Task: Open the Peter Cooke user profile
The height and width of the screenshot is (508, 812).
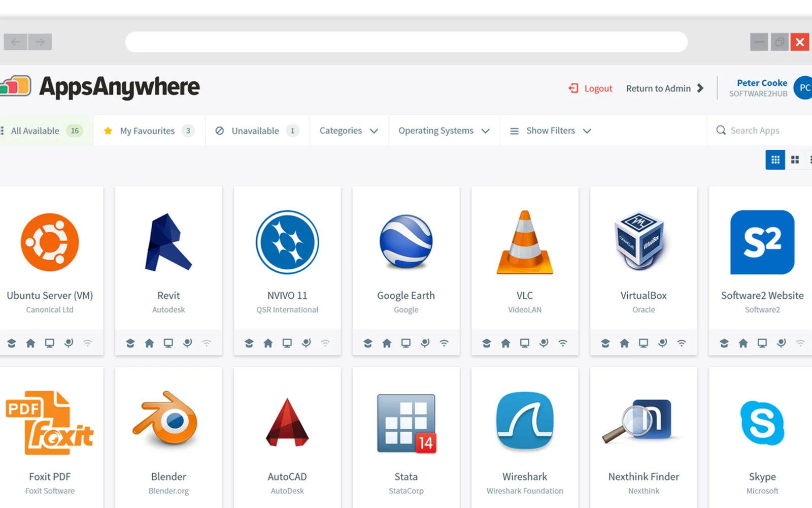Action: [x=770, y=88]
